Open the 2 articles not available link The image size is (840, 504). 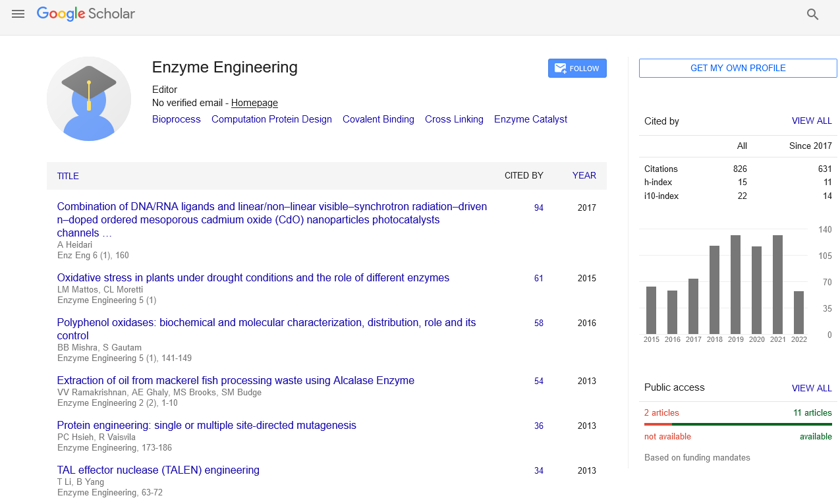[661, 413]
